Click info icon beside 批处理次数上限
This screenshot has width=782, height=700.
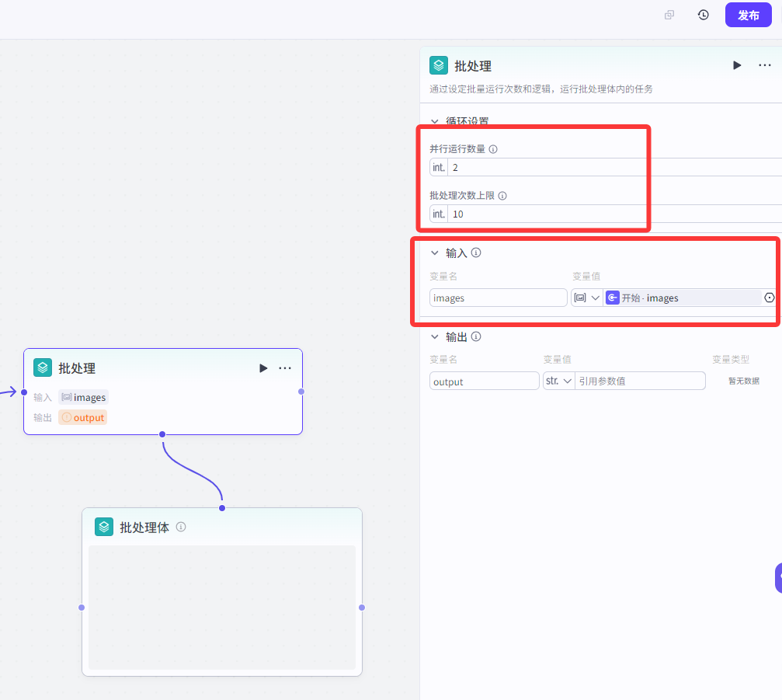[502, 196]
